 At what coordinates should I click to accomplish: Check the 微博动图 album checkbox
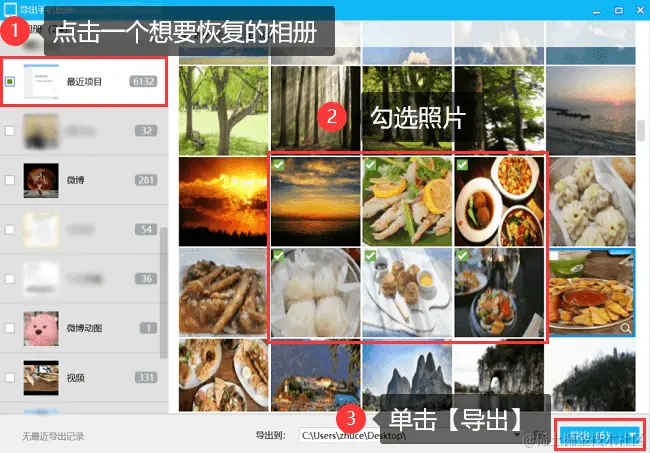10,328
